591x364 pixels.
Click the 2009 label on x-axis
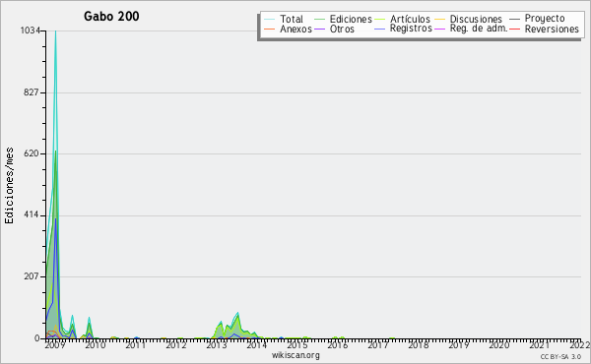click(x=55, y=345)
